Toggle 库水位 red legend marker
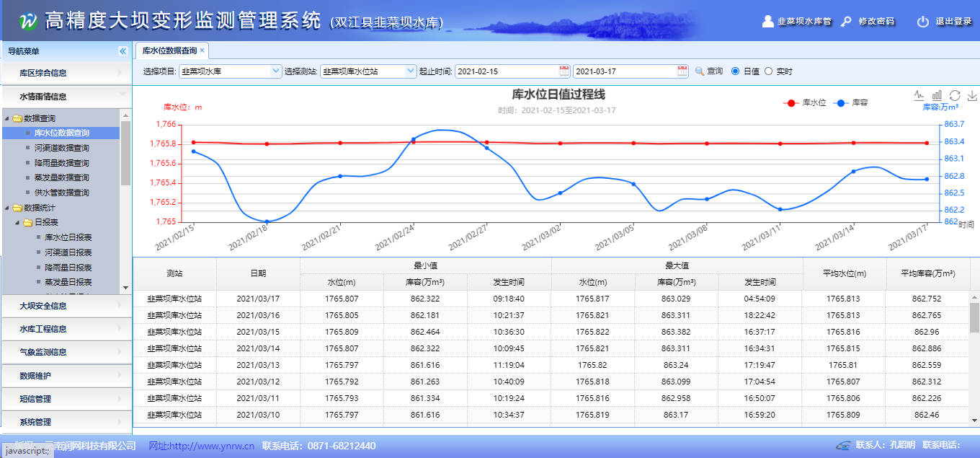This screenshot has width=980, height=458. coord(791,103)
